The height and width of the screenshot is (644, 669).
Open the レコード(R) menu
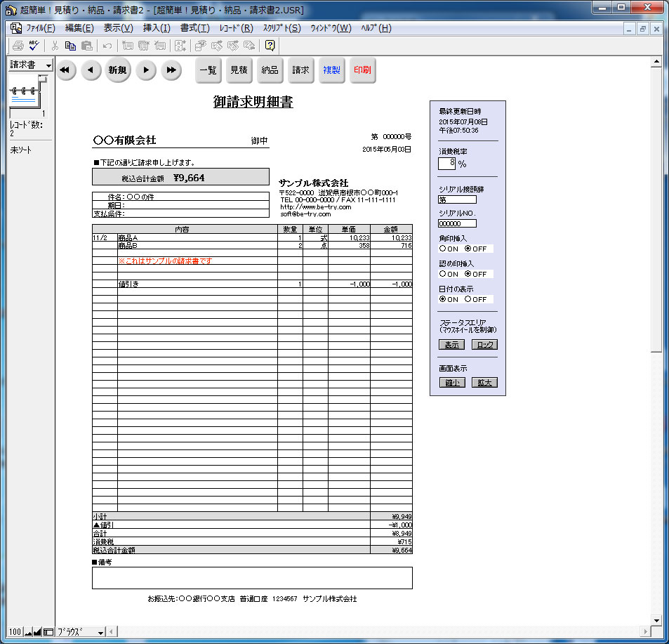[x=236, y=28]
